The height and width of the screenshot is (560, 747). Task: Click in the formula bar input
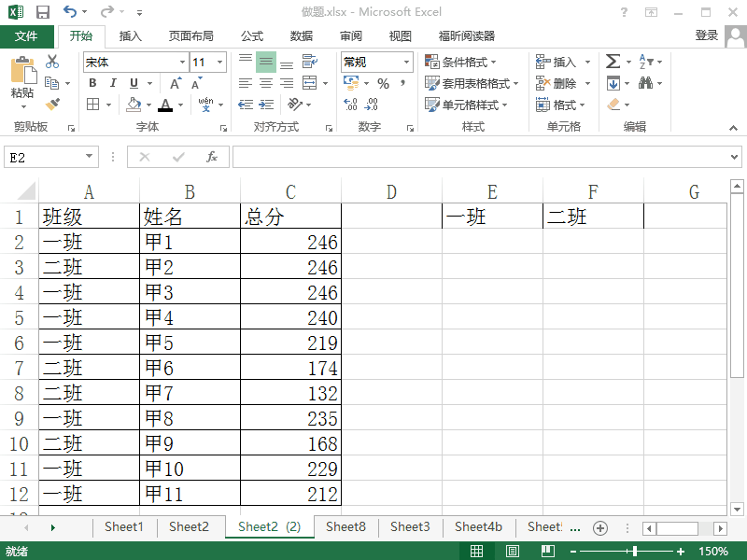pyautogui.click(x=480, y=157)
